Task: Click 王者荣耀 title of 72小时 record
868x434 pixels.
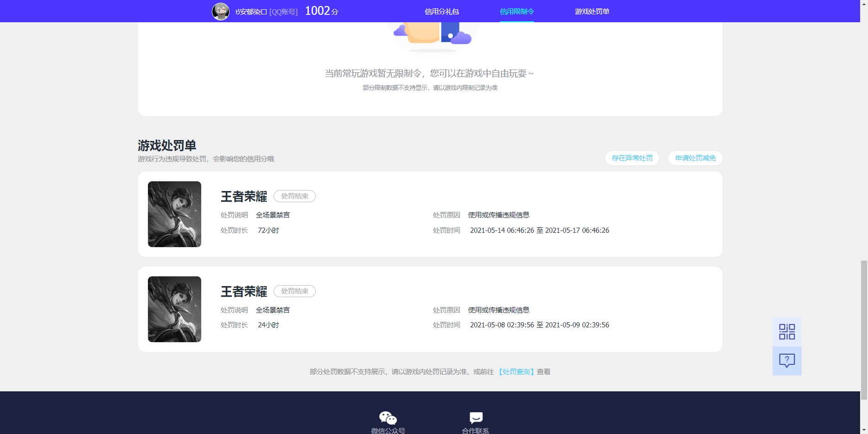Action: coord(244,197)
